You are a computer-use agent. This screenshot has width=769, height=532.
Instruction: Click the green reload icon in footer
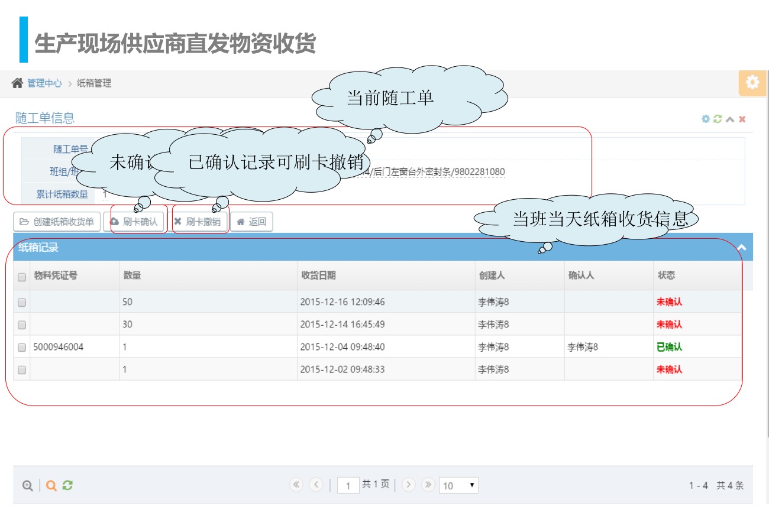point(67,485)
